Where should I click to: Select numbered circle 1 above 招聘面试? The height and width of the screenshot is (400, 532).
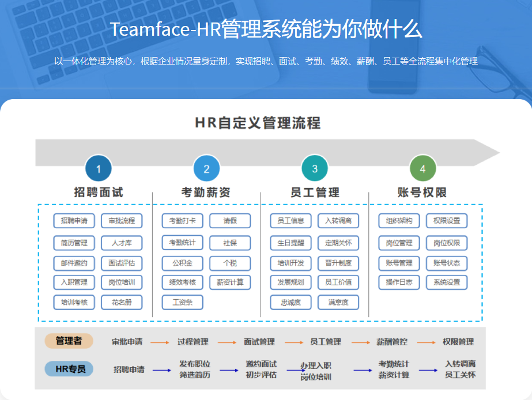[x=98, y=168]
